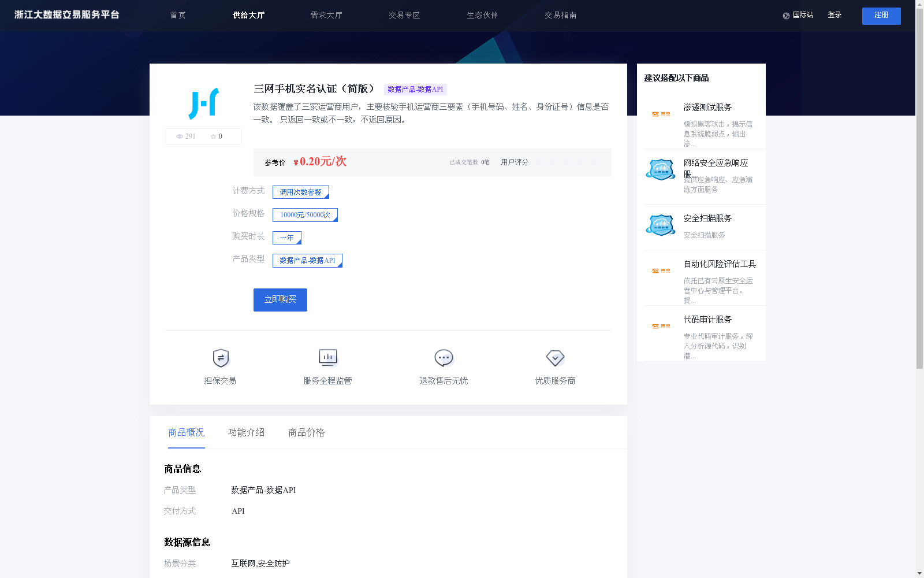Open the 交易指南 nav item
Screen dimensions: 924x578
point(560,16)
